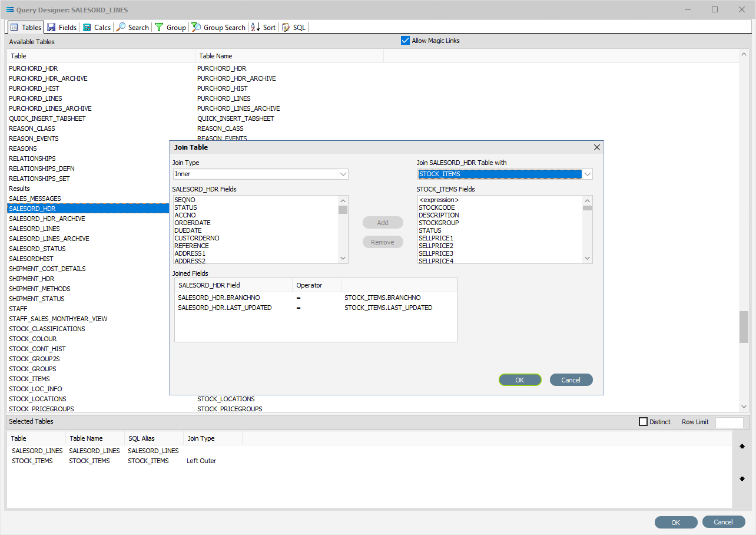
Task: Click Available Tables scrollbar down arrow
Action: point(744,407)
